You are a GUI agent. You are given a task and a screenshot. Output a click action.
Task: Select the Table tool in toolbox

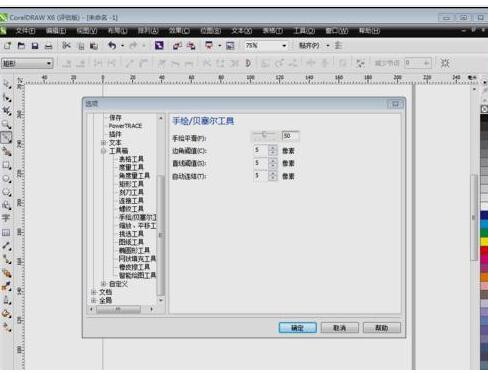coord(6,232)
